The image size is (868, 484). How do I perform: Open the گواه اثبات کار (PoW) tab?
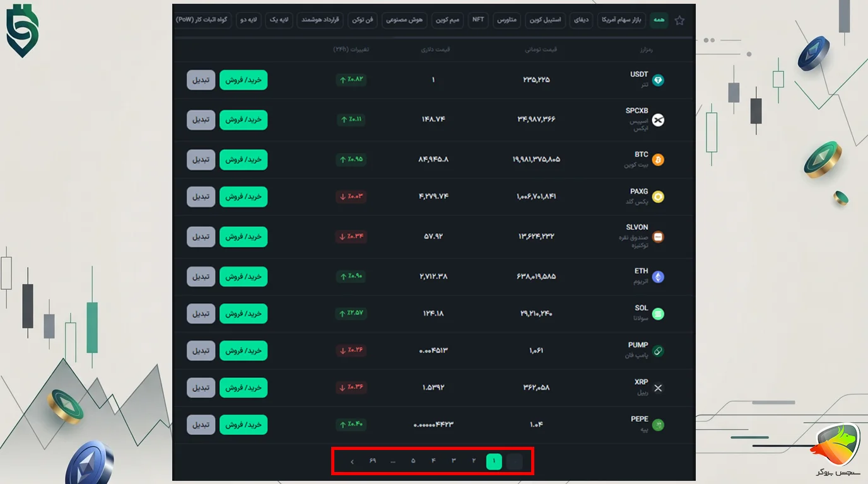(203, 20)
